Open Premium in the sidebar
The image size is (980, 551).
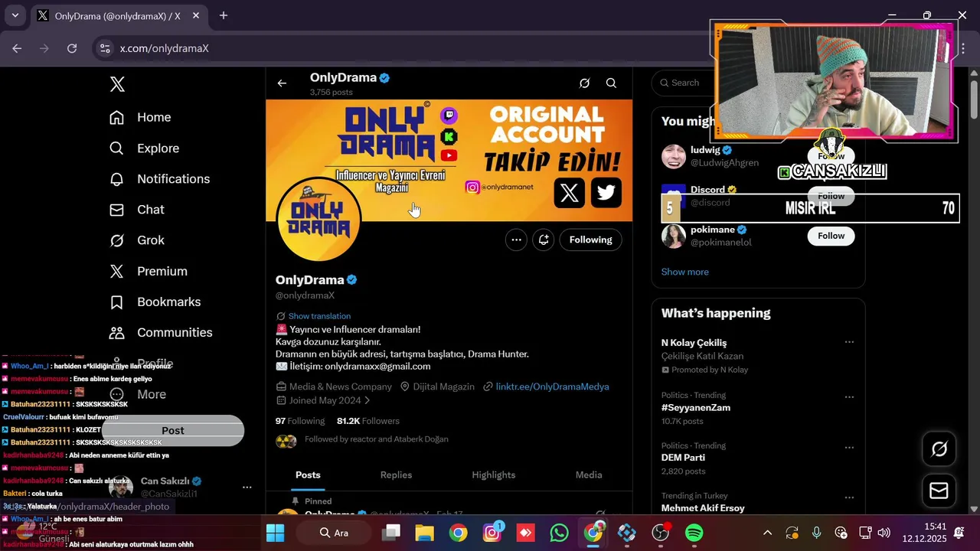coord(148,271)
